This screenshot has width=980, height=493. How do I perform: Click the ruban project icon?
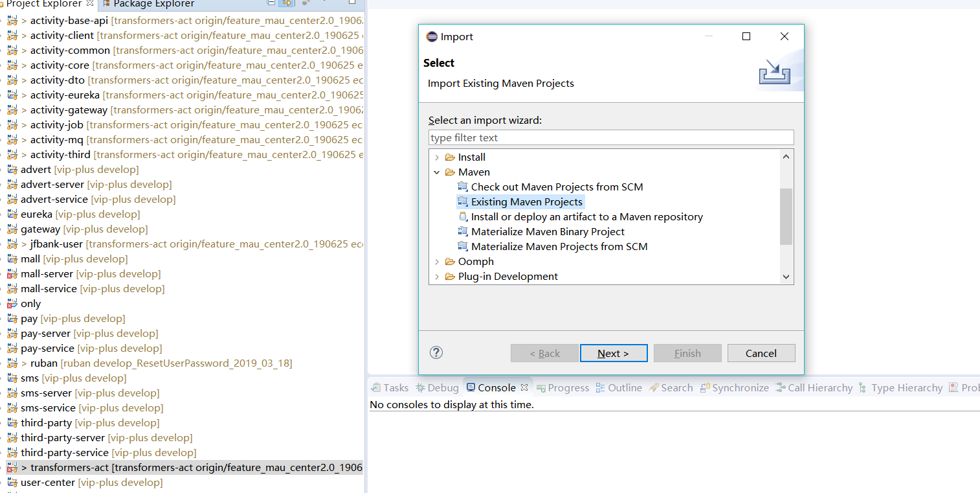[x=12, y=363]
